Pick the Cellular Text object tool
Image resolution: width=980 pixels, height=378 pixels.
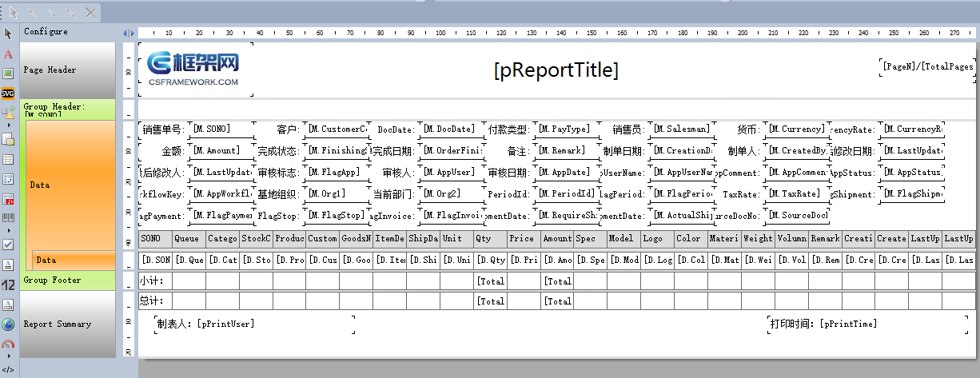point(8,304)
